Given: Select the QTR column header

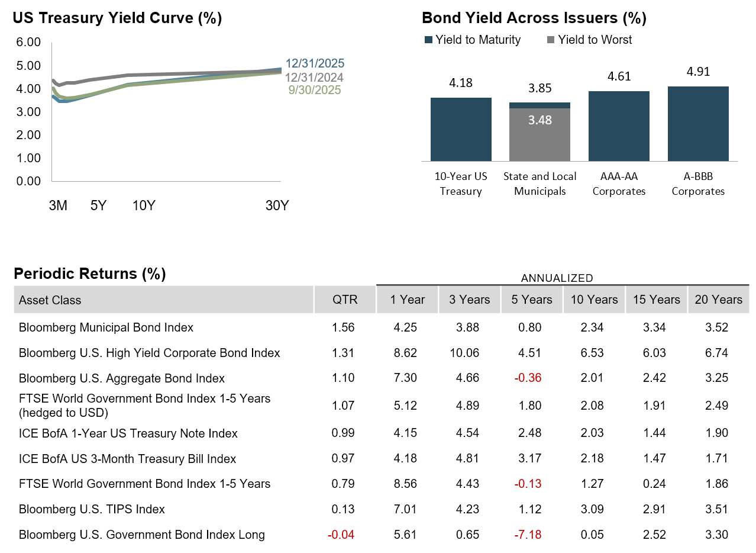Looking at the screenshot, I should click(345, 300).
